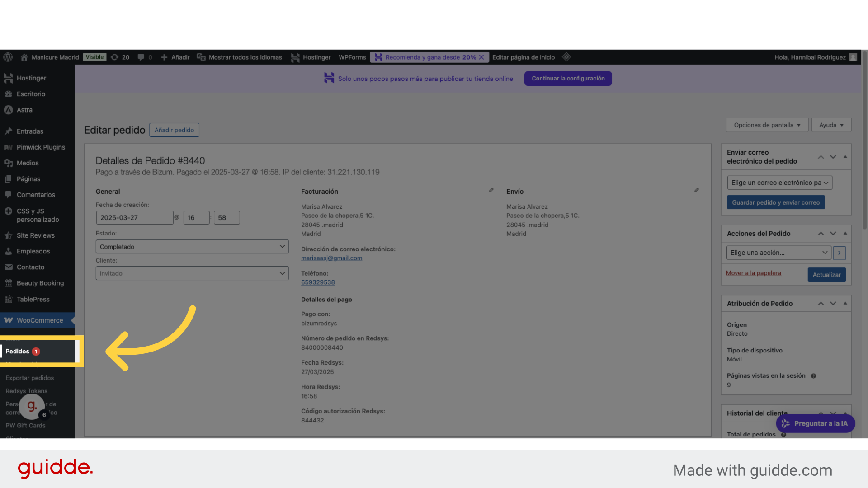
Task: Click the WordPress logo icon
Action: pyautogui.click(x=8, y=57)
